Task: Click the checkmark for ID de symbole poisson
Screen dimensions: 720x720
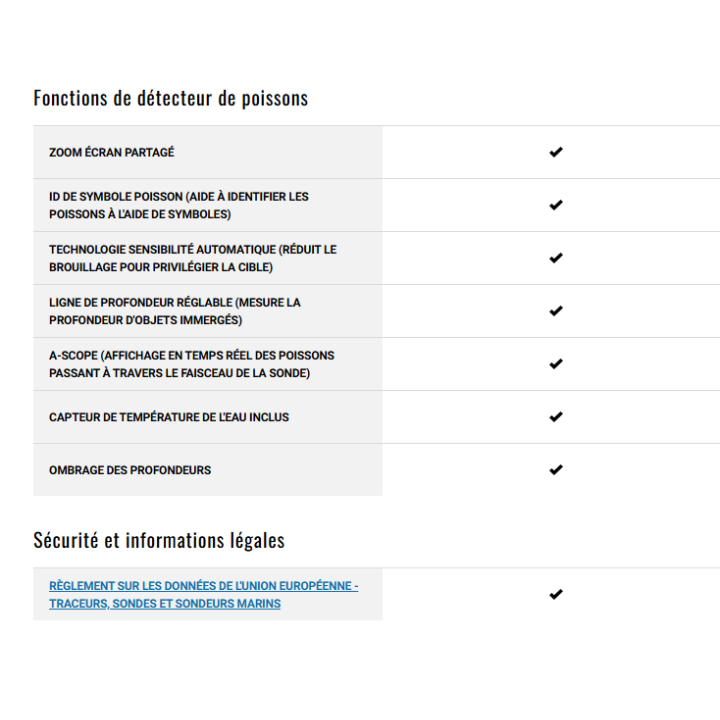Action: 556,205
